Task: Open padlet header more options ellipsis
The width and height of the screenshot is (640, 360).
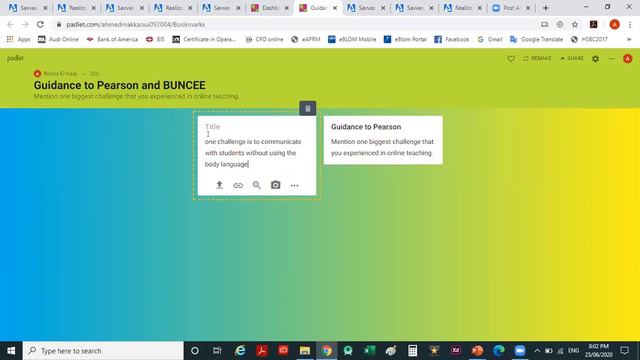Action: pos(611,58)
